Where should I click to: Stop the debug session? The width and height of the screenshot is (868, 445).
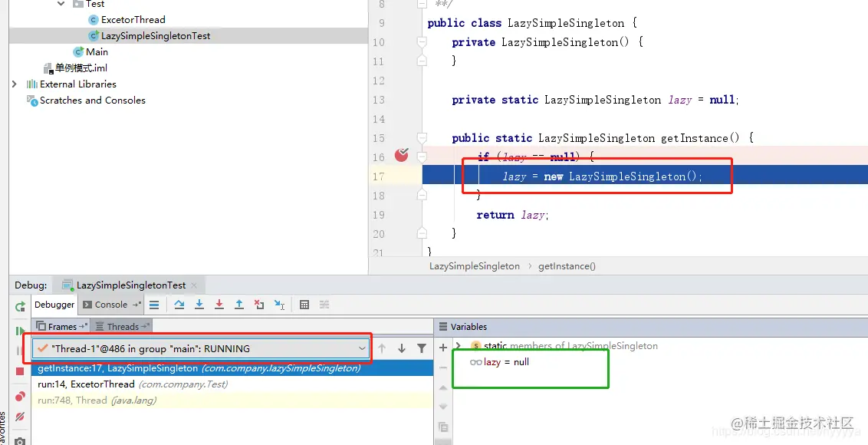point(21,371)
